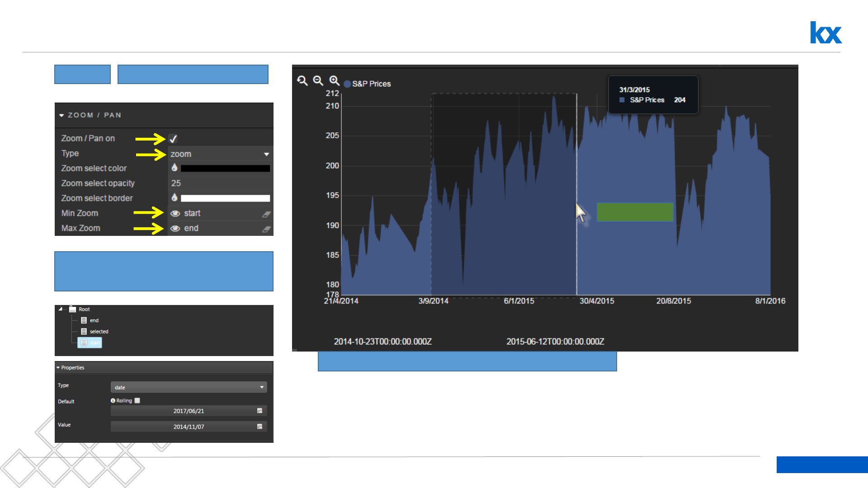Click eye icon in Min Zoom row
Image resolution: width=868 pixels, height=488 pixels.
(175, 214)
